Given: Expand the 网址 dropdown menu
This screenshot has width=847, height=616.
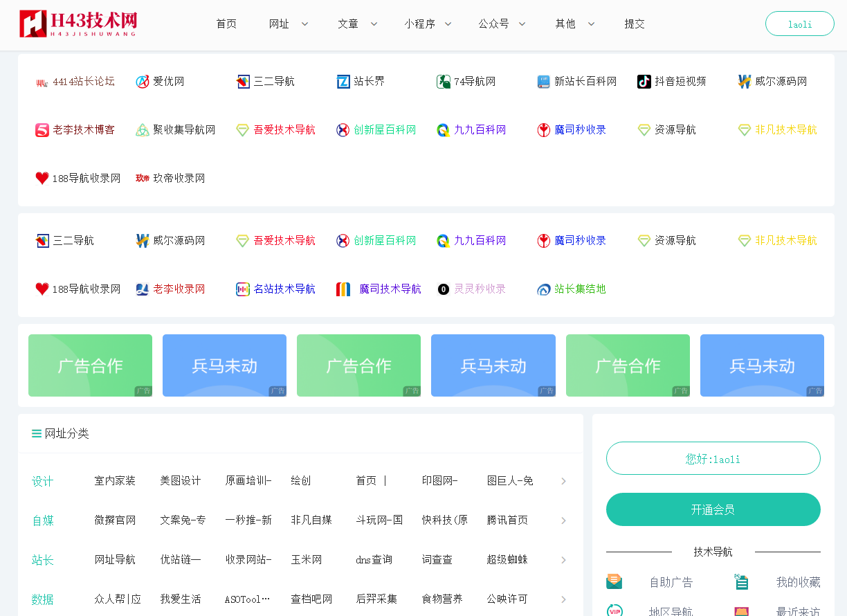Looking at the screenshot, I should pos(289,24).
